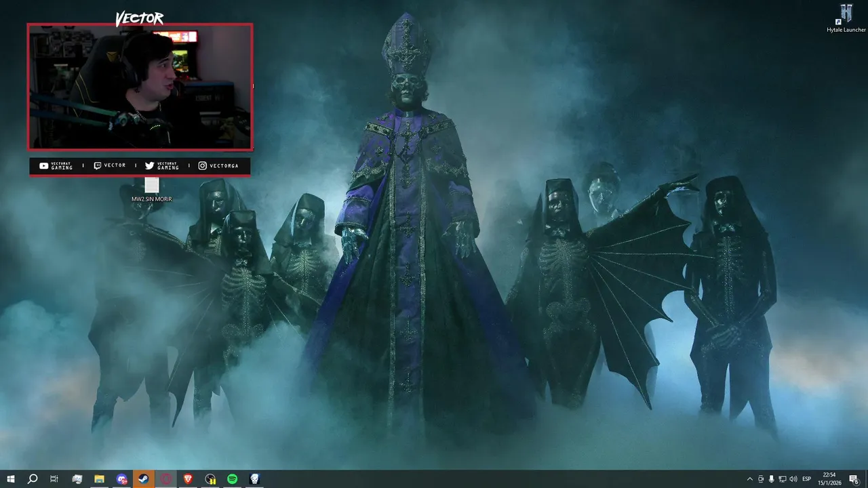Open network connections tray icon
Image resolution: width=868 pixels, height=488 pixels.
click(x=783, y=479)
